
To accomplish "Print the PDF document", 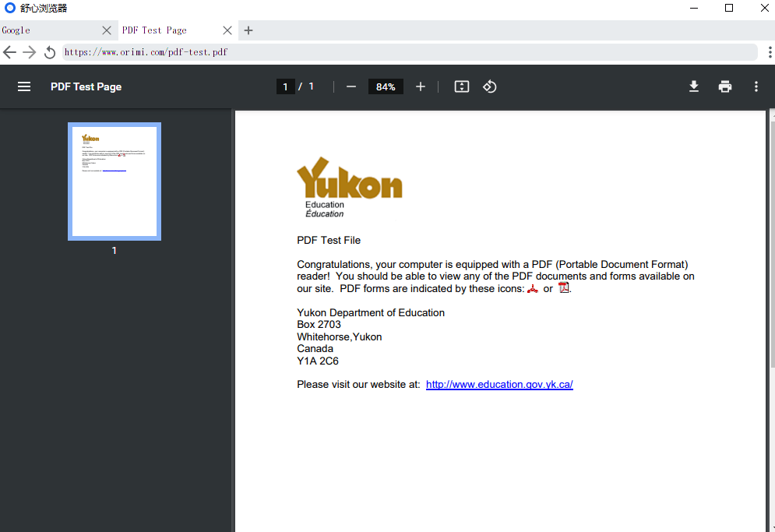I will (x=725, y=87).
